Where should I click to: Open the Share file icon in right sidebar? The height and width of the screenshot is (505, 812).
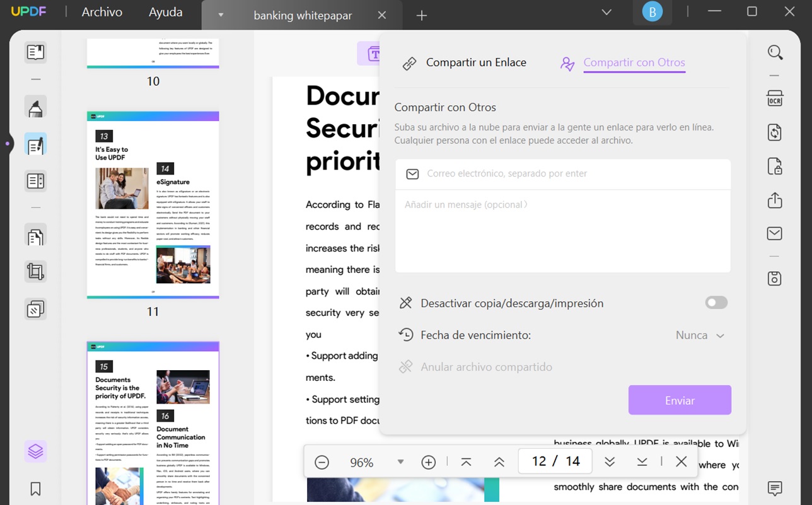(x=775, y=200)
